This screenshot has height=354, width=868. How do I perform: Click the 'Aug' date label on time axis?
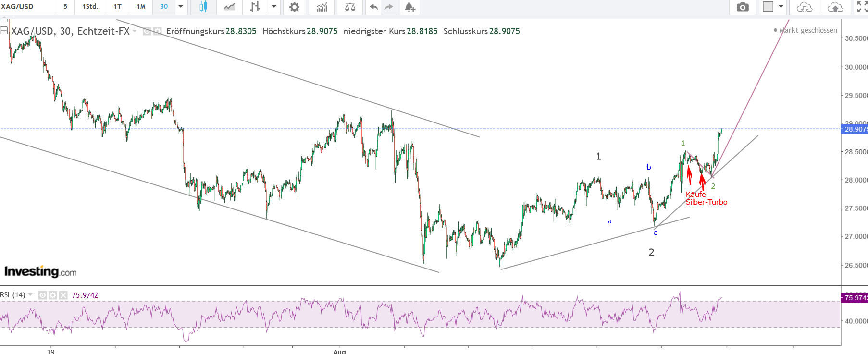pos(339,351)
